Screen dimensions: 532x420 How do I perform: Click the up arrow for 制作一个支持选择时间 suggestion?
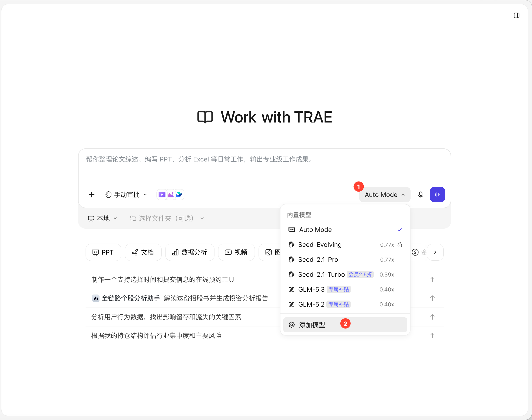432,280
